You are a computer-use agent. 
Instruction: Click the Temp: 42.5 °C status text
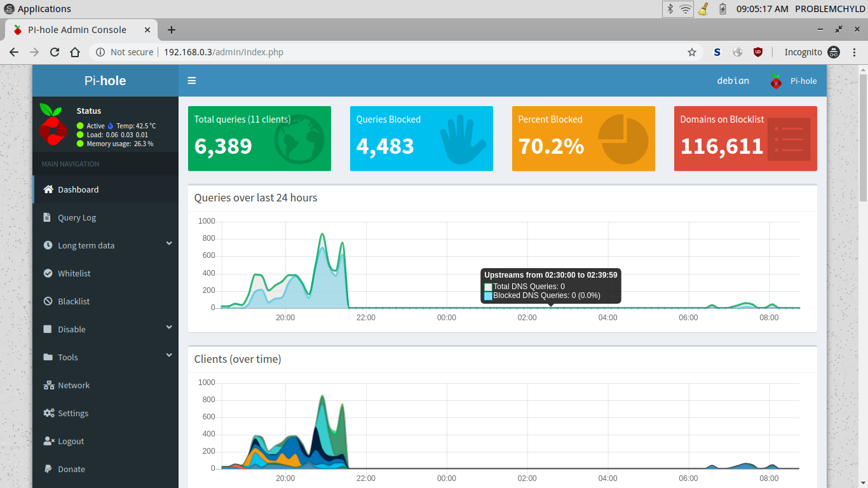pos(135,126)
